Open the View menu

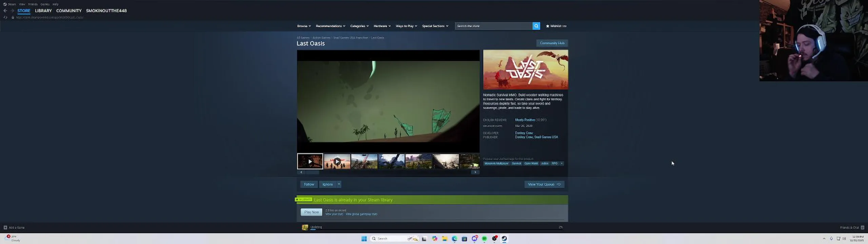tap(22, 4)
